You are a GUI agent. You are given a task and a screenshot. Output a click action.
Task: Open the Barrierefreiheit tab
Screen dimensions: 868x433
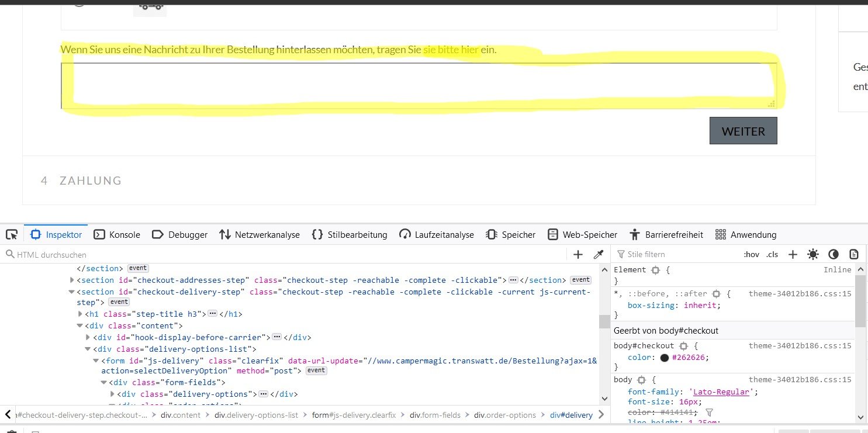pyautogui.click(x=666, y=235)
